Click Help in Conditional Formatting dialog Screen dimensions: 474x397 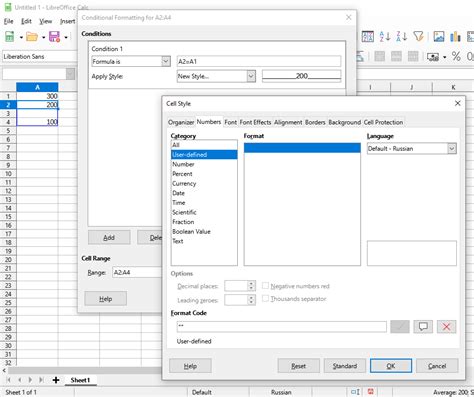[105, 299]
